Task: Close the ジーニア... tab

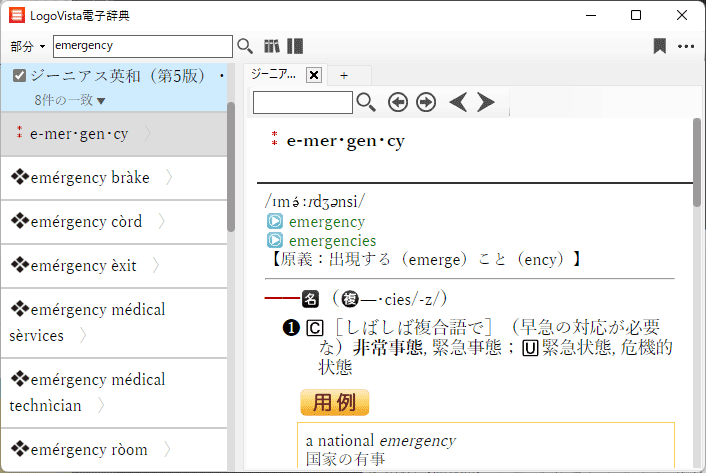Action: pyautogui.click(x=313, y=75)
